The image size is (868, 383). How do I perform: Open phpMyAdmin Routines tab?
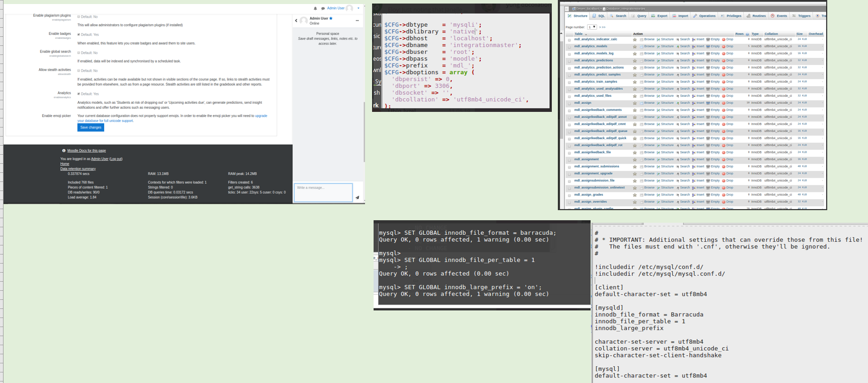coord(756,16)
